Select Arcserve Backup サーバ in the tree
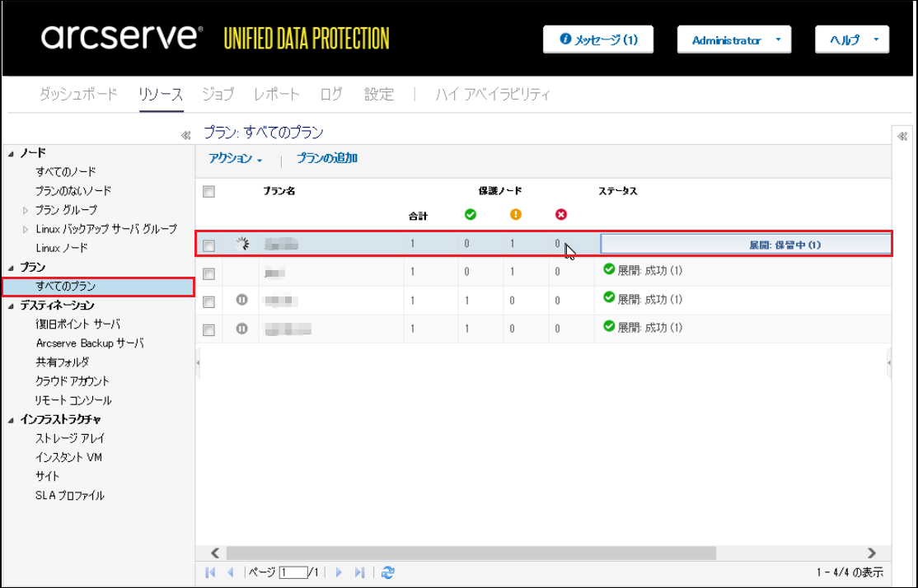The width and height of the screenshot is (918, 588). 90,343
